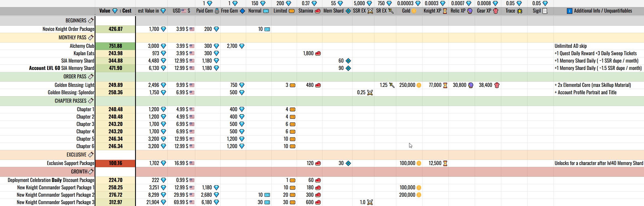Screen dimensions: 644x206
Task: Click the Sigil scroll icon in header
Action: pos(545,11)
